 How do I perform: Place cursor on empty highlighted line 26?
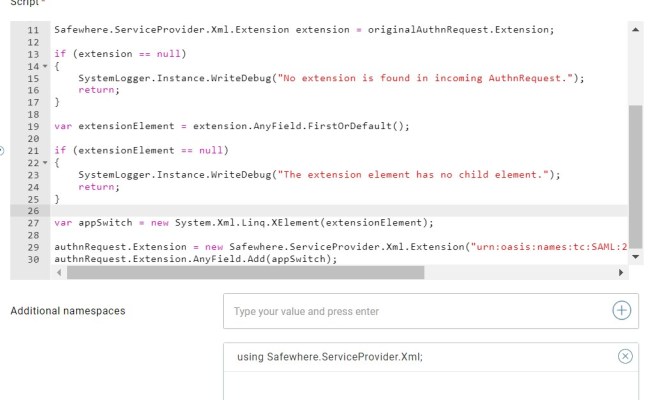click(339, 211)
